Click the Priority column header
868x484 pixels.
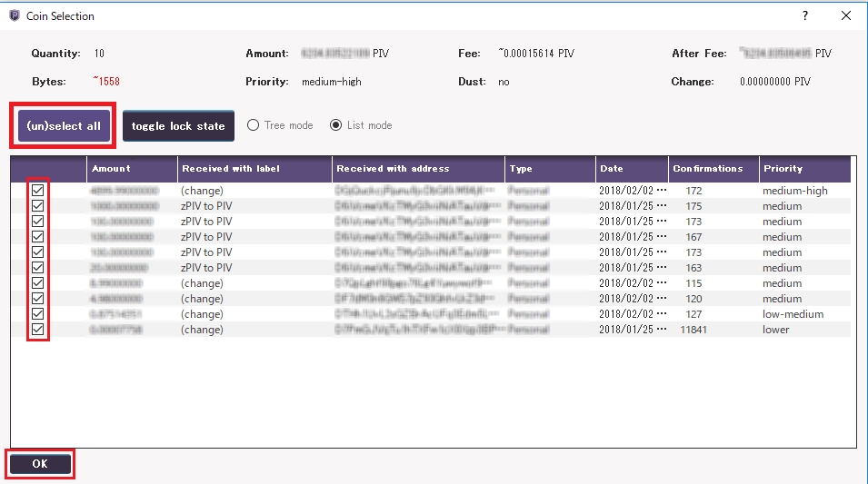click(803, 169)
